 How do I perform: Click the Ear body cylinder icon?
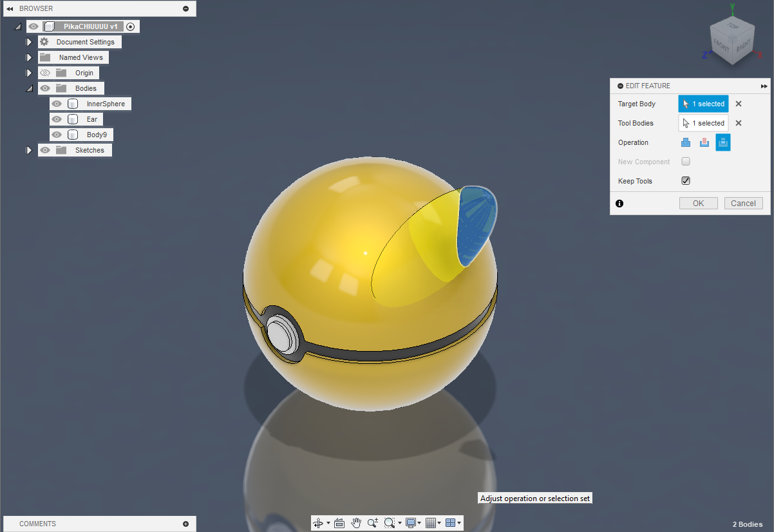(73, 119)
